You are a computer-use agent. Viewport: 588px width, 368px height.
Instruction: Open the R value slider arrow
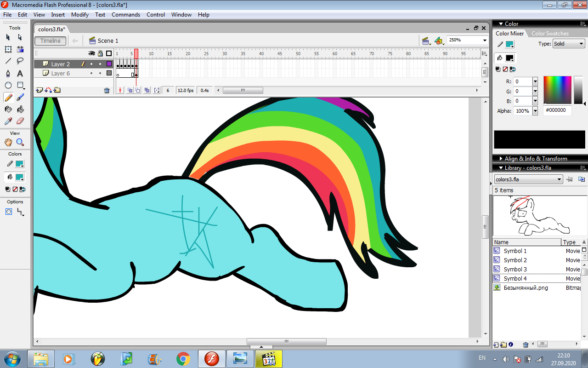click(535, 81)
